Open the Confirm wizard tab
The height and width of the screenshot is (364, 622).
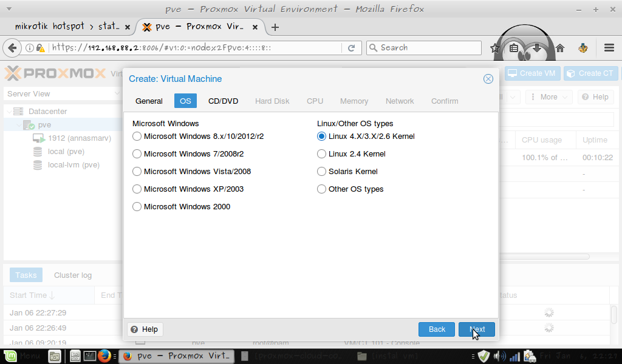point(445,101)
